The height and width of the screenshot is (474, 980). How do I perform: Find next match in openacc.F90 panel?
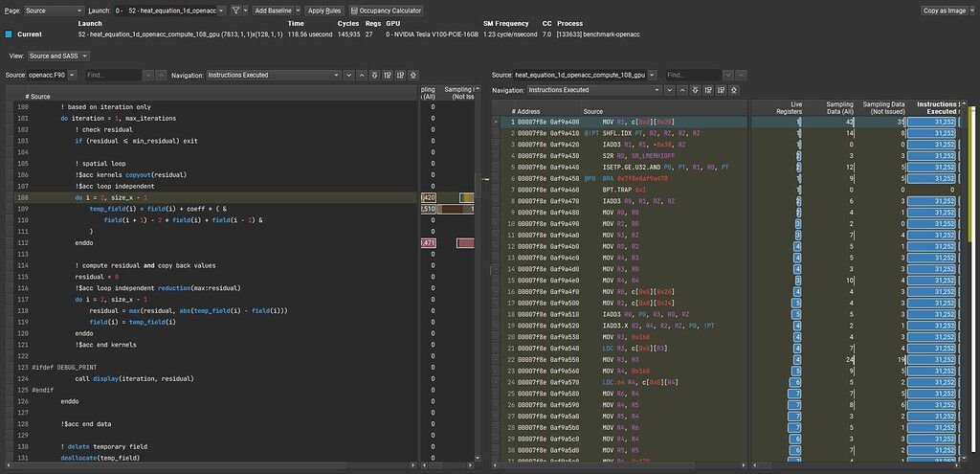click(148, 75)
